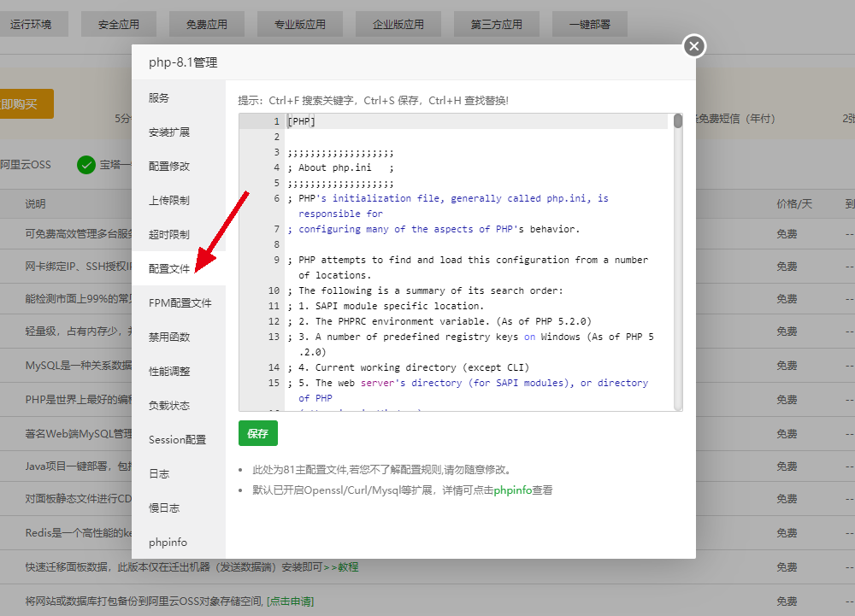
Task: Open 慢日志 in the sidebar
Action: pos(164,508)
